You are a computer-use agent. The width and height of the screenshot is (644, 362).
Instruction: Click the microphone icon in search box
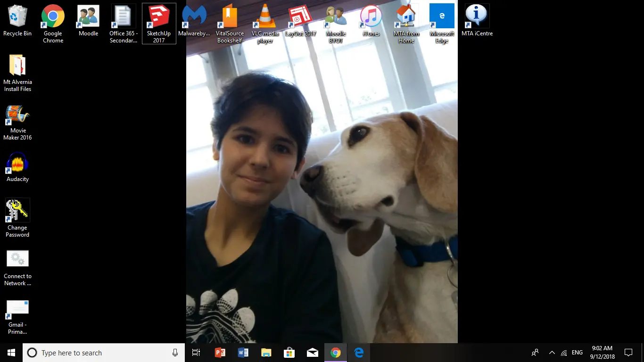[175, 353]
